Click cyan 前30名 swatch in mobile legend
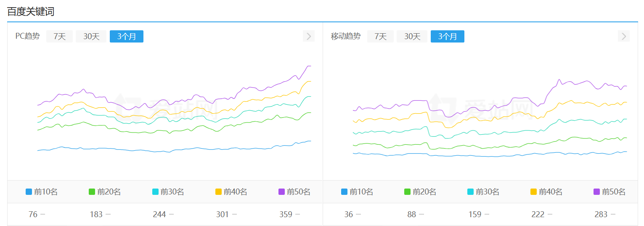The height and width of the screenshot is (226, 644). [x=471, y=192]
